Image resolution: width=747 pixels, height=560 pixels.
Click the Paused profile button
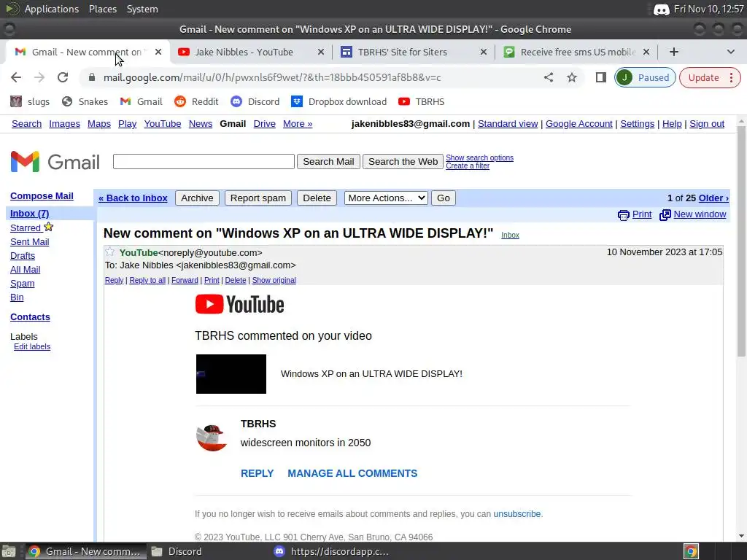[645, 77]
